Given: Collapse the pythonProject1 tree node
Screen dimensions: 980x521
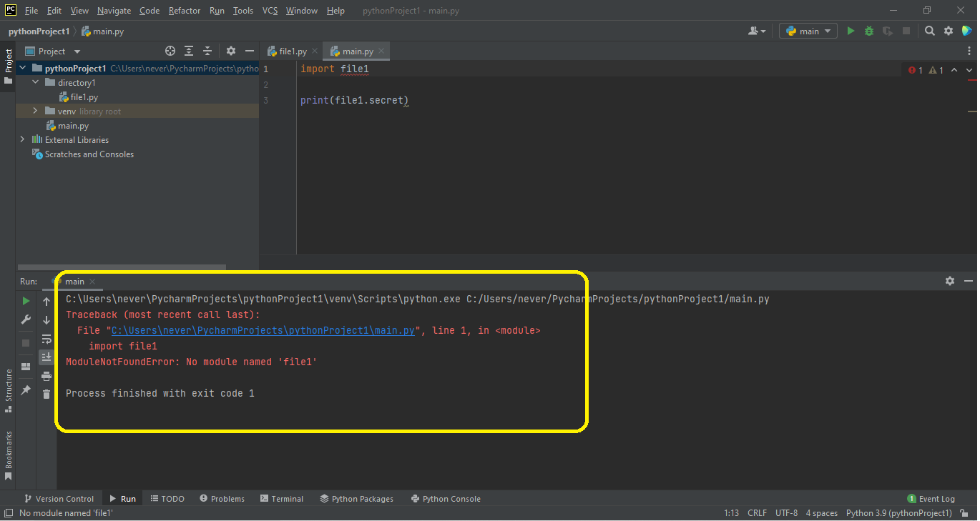Looking at the screenshot, I should click(x=22, y=68).
